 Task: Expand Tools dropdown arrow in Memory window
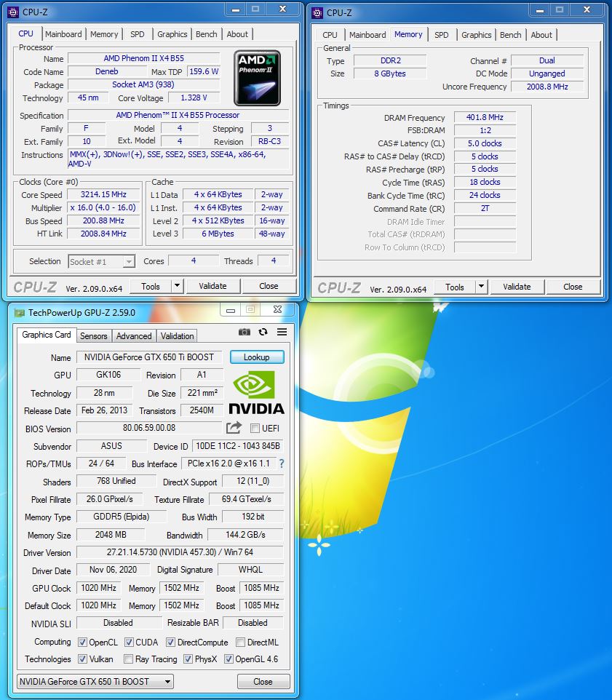tap(481, 287)
